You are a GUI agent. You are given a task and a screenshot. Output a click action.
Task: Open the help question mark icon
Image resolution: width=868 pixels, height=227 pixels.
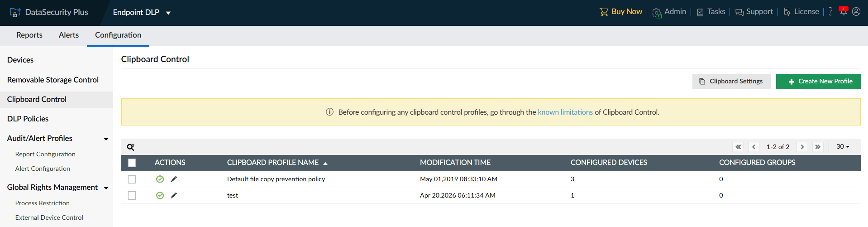830,12
